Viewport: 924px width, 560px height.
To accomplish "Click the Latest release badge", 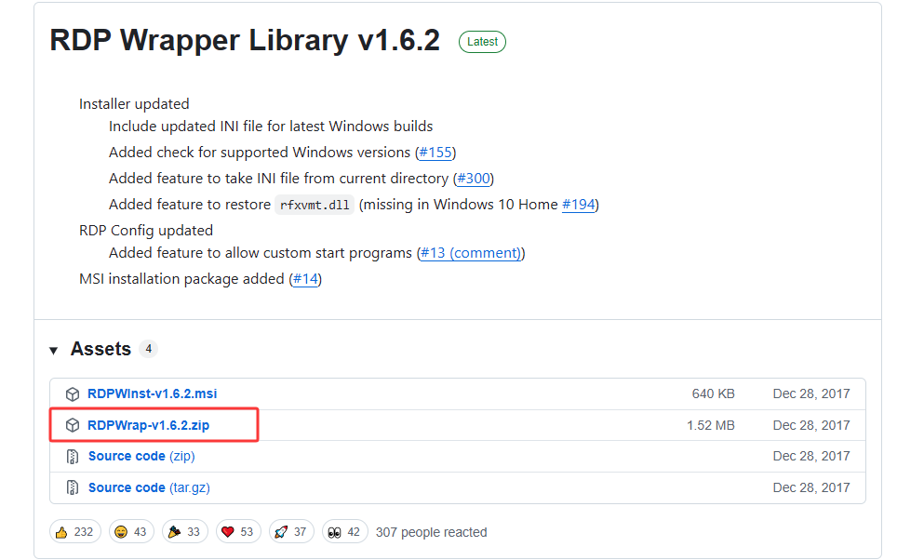I will 482,42.
